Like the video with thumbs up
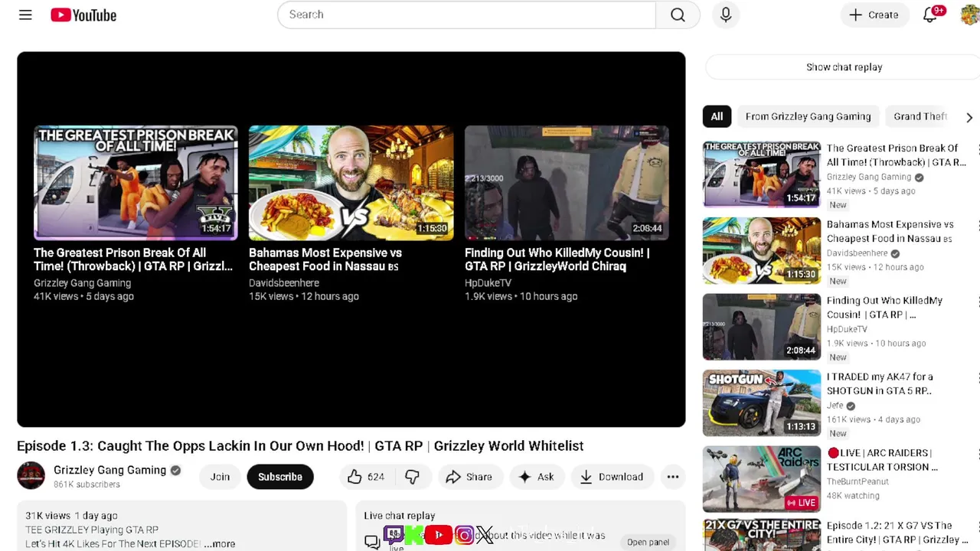Screen dimensions: 980x551 tap(366, 477)
